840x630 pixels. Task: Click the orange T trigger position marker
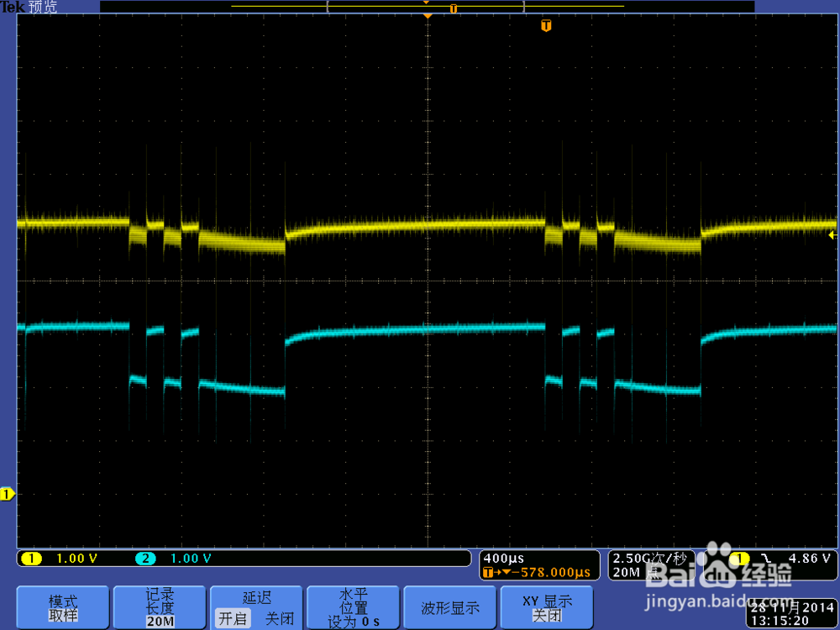546,26
